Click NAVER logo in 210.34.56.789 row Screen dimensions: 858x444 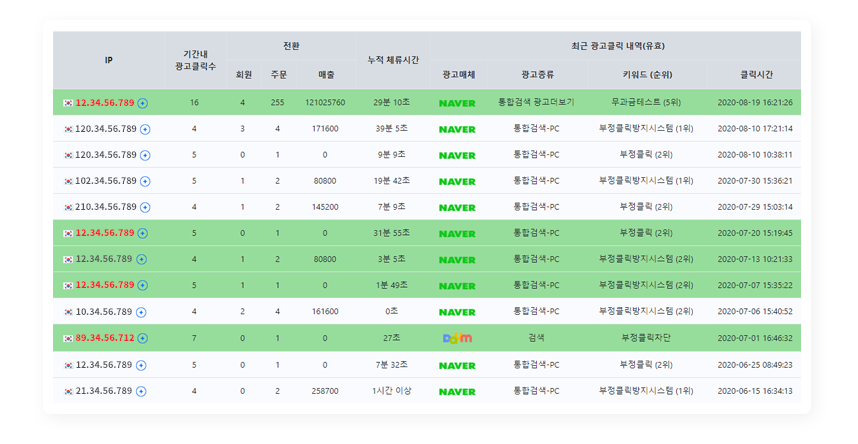click(457, 207)
